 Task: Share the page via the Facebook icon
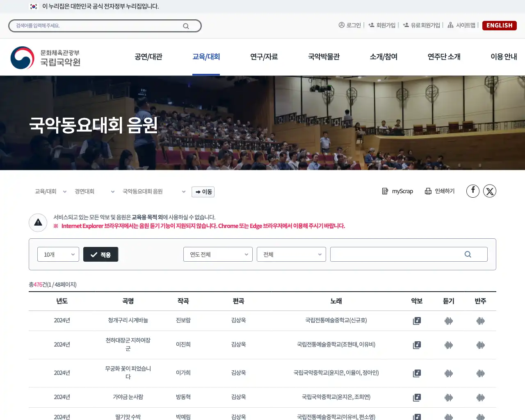(472, 191)
